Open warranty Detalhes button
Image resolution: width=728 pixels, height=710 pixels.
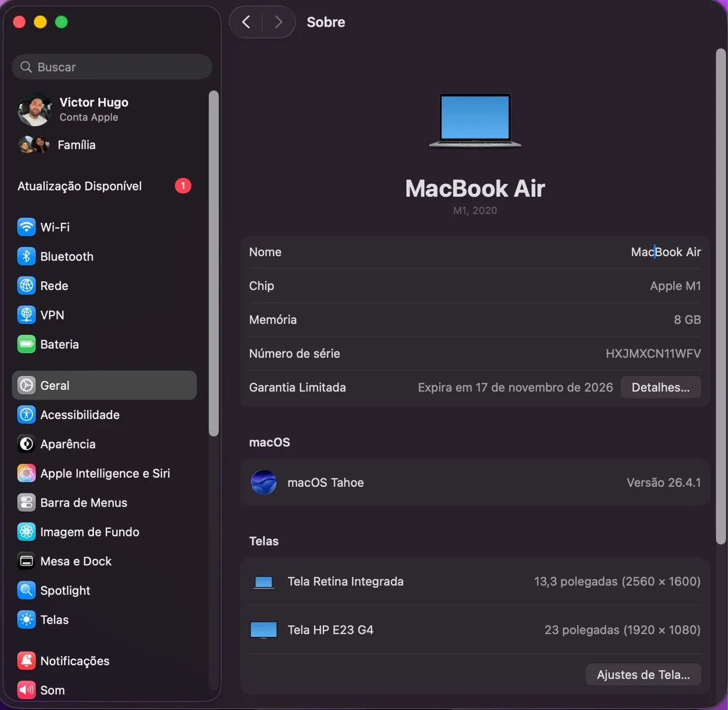[661, 387]
